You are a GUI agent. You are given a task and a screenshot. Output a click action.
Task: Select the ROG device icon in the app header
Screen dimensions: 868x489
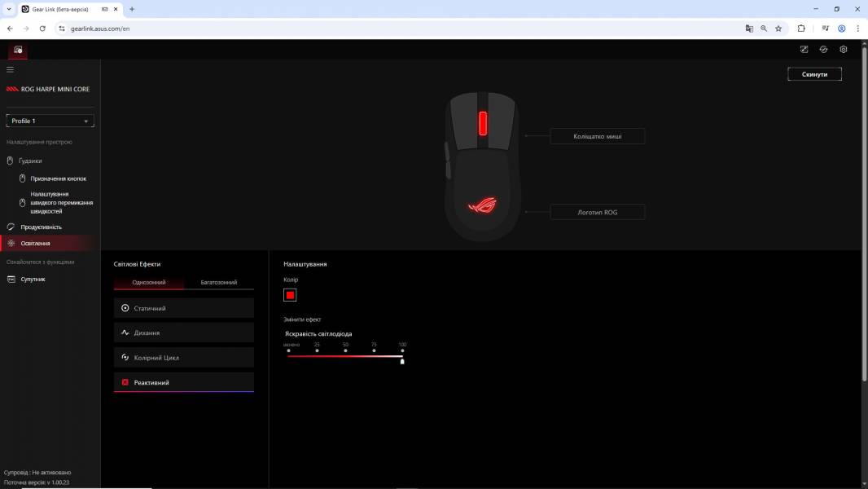click(16, 49)
